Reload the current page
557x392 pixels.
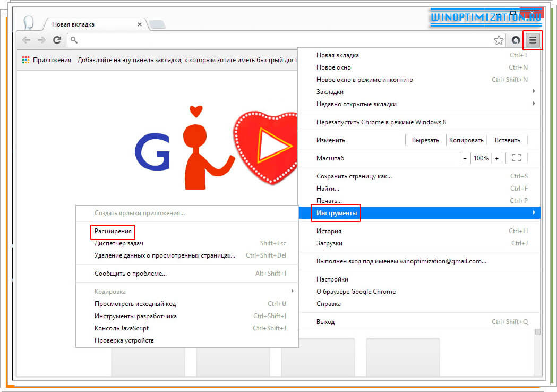pos(57,40)
